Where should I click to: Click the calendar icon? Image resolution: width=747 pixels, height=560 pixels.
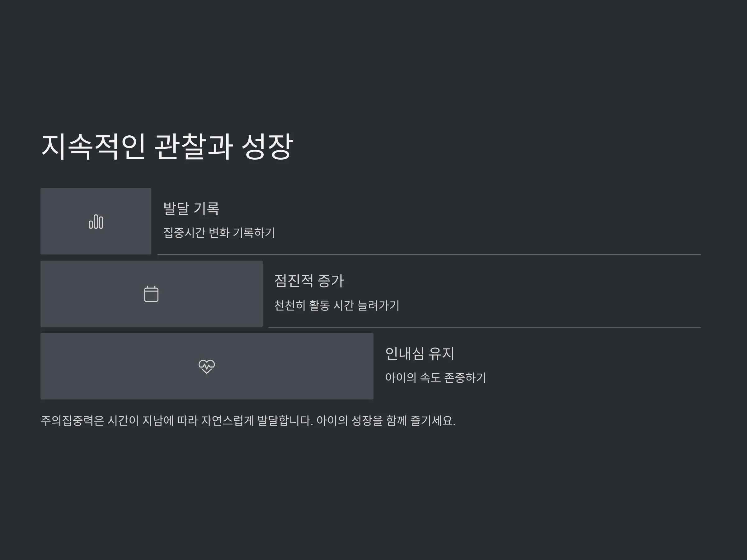coord(151,294)
